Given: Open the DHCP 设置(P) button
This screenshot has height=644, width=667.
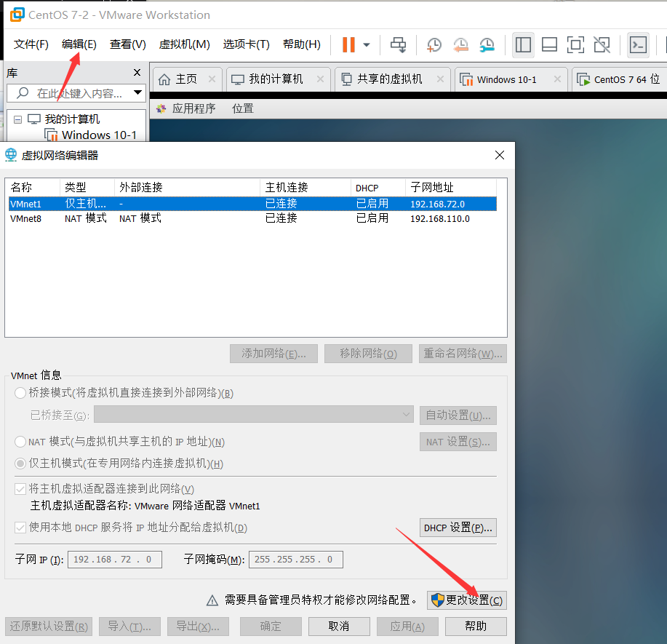Looking at the screenshot, I should click(458, 528).
